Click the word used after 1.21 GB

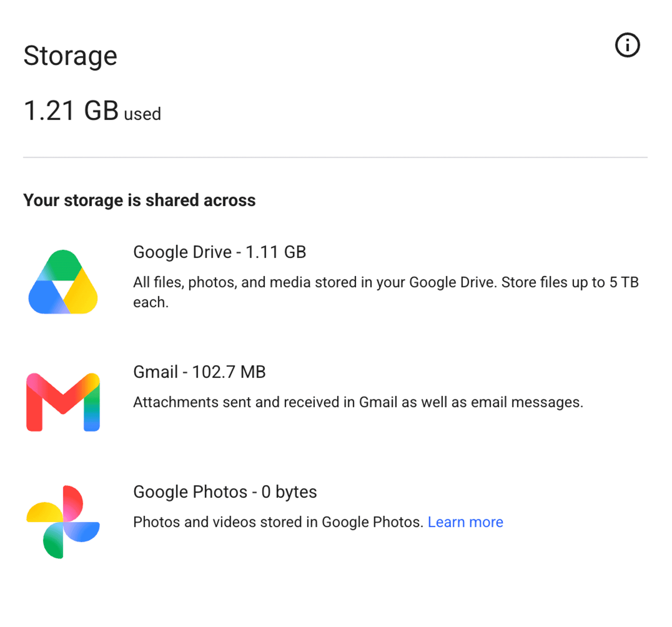[x=142, y=114]
